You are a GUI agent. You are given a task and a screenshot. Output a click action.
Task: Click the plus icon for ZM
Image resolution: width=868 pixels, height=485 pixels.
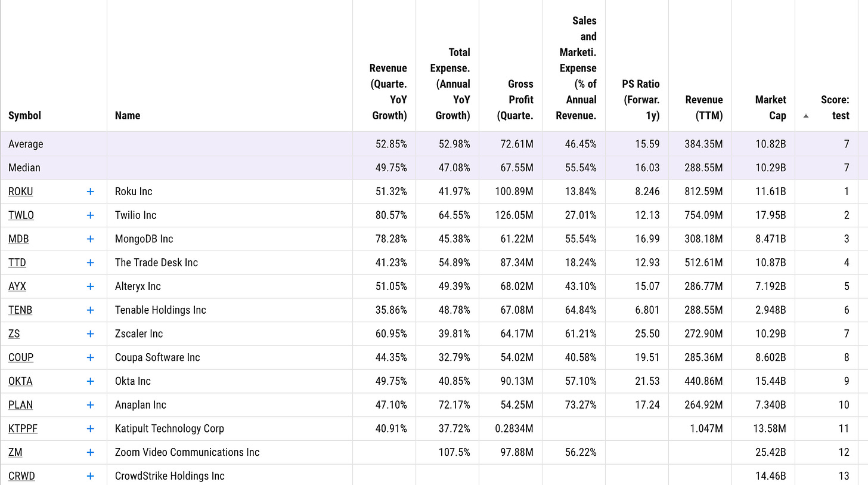tap(90, 452)
